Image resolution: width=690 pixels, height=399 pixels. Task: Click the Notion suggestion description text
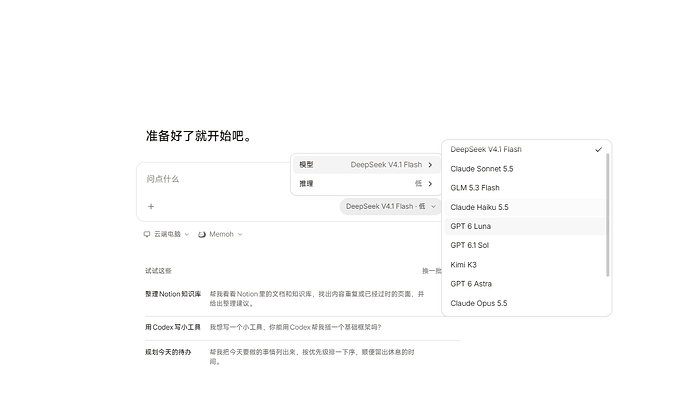click(x=317, y=298)
